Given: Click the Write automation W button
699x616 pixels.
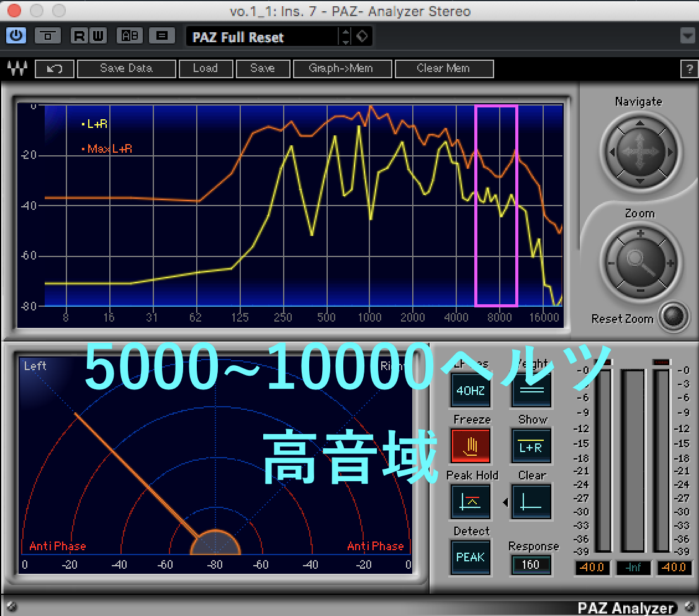Looking at the screenshot, I should [x=97, y=35].
